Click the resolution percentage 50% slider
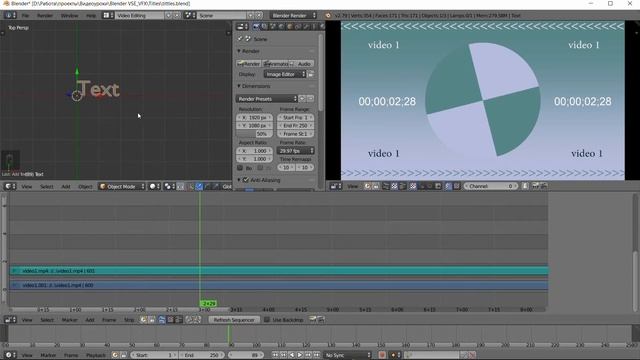Image resolution: width=640 pixels, height=360 pixels. coord(254,134)
